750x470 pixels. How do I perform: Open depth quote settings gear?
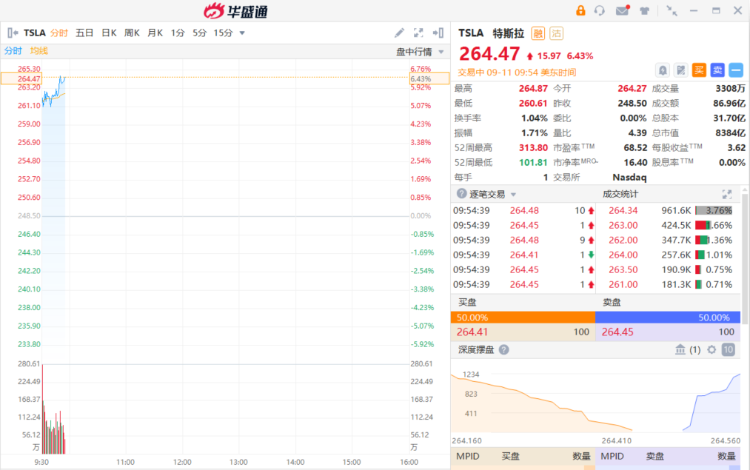click(x=712, y=350)
